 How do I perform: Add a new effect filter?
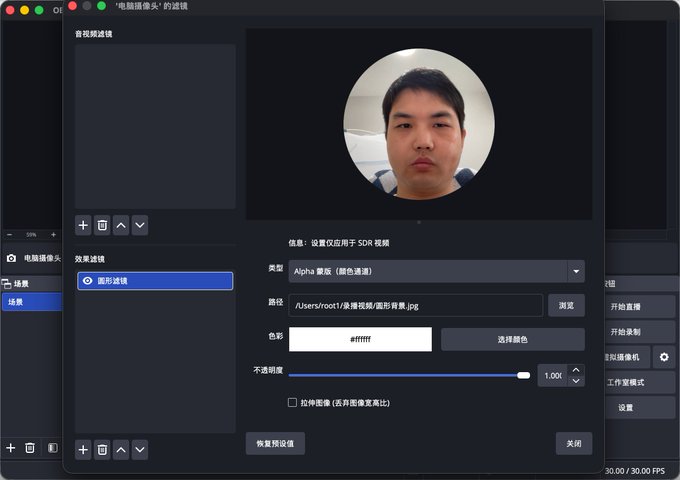click(83, 450)
